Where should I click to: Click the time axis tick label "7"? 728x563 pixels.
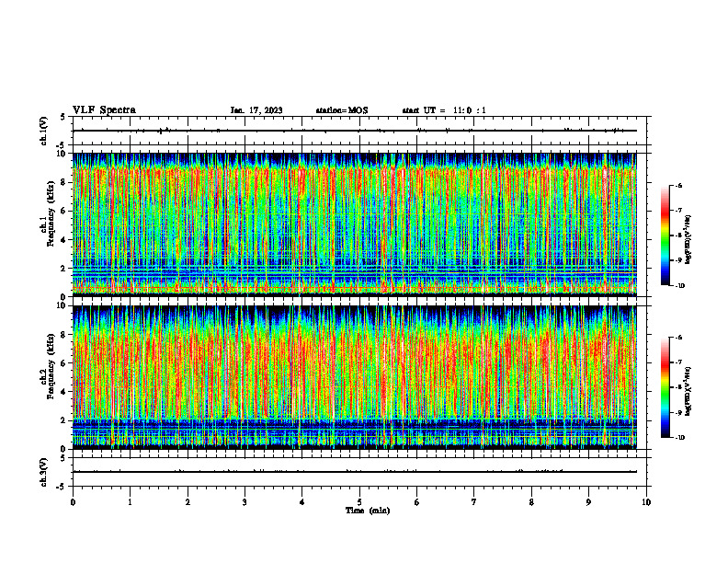pos(474,502)
